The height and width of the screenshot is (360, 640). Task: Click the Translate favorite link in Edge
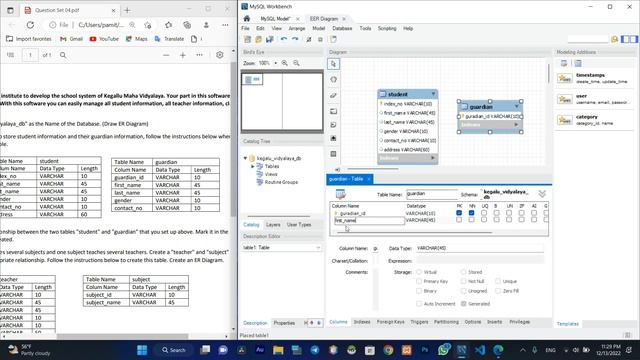tap(169, 39)
